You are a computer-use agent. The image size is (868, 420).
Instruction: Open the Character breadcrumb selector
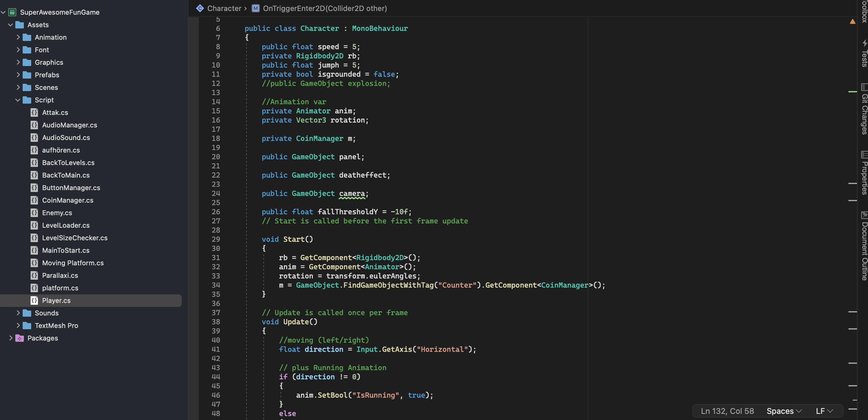click(224, 9)
